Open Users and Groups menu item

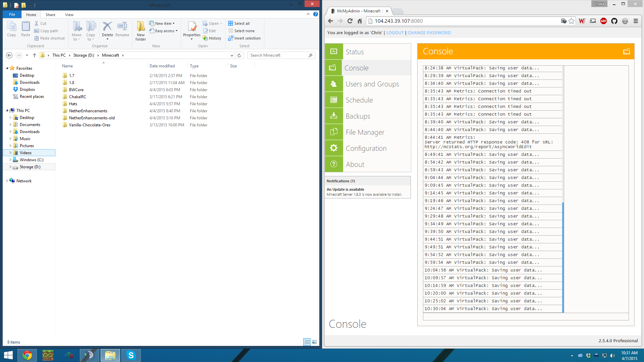368,84
